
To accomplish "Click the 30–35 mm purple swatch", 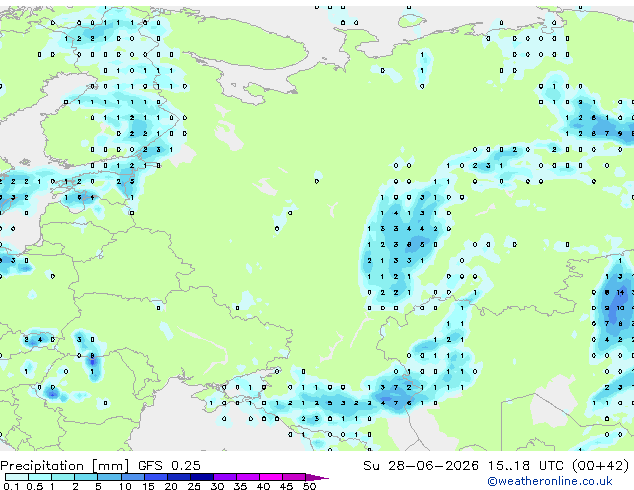I will (225, 477).
